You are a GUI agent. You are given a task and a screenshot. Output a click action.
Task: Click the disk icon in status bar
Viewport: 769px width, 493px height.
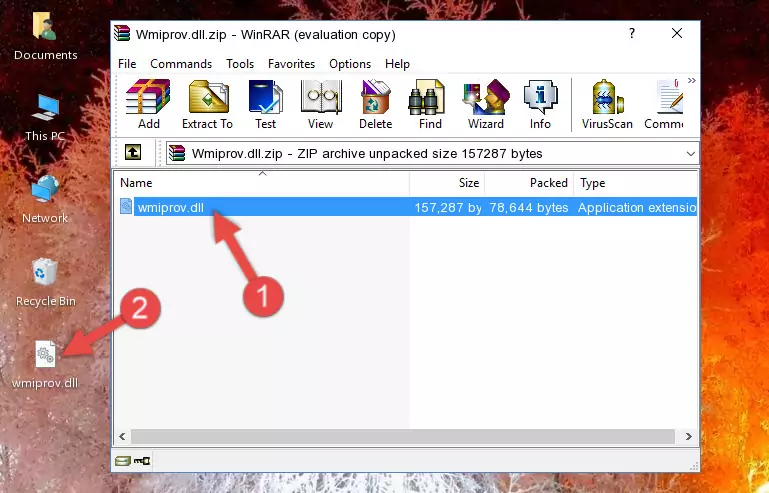[x=123, y=461]
